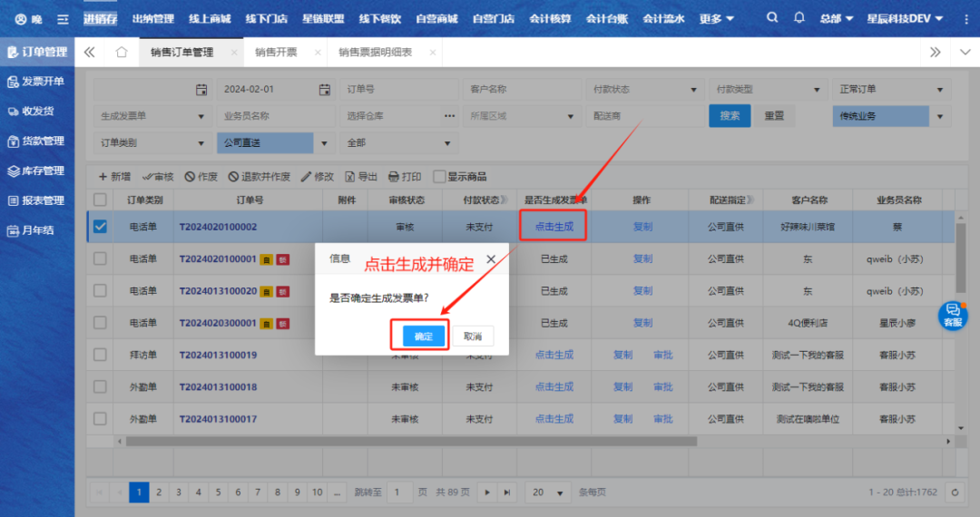Viewport: 980px width, 517px height.
Task: Open the 客服 customer service widget
Action: (x=953, y=315)
